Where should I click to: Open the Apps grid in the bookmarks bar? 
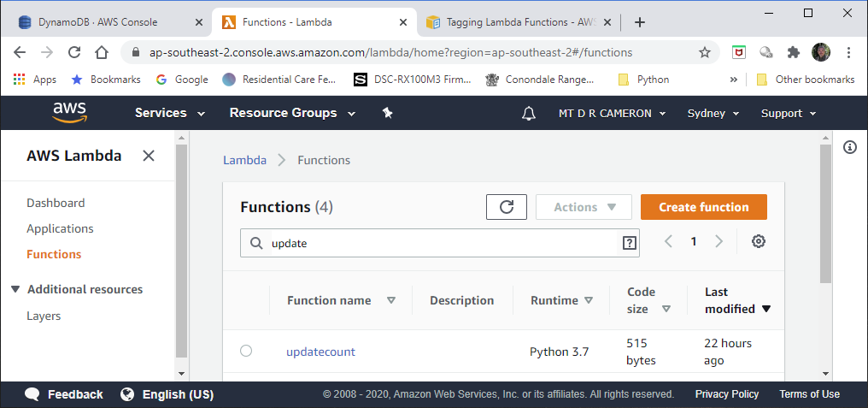[34, 80]
